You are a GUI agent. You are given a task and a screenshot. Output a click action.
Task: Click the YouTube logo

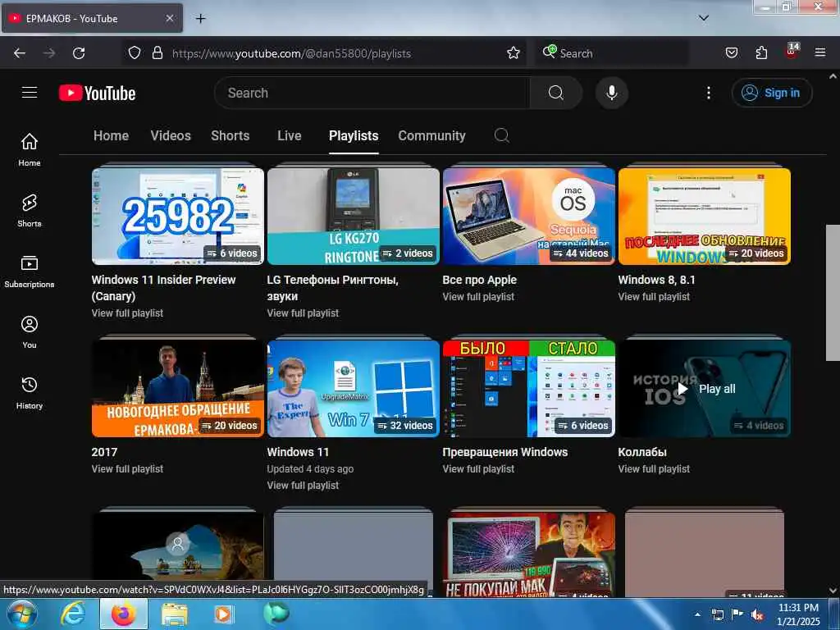click(97, 94)
